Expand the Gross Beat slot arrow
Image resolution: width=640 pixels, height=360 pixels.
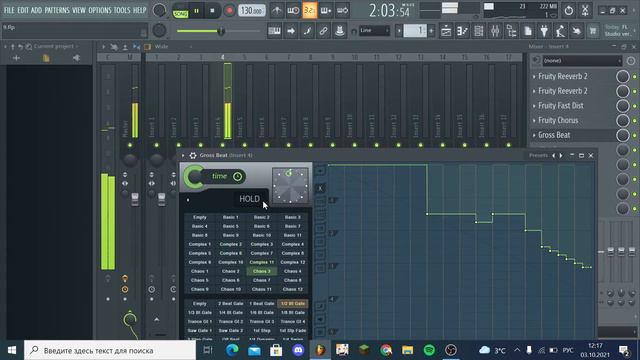pyautogui.click(x=534, y=135)
